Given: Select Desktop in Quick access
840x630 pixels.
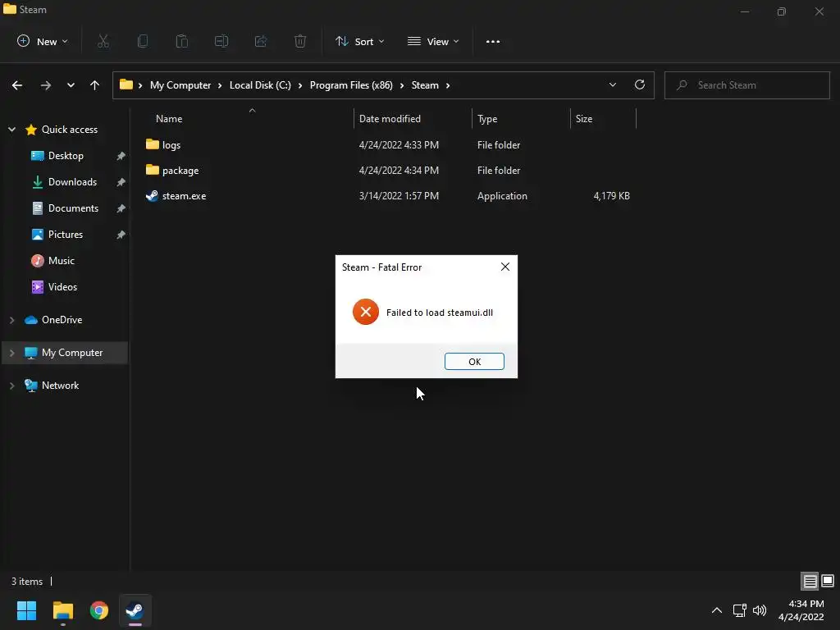Looking at the screenshot, I should (x=66, y=155).
